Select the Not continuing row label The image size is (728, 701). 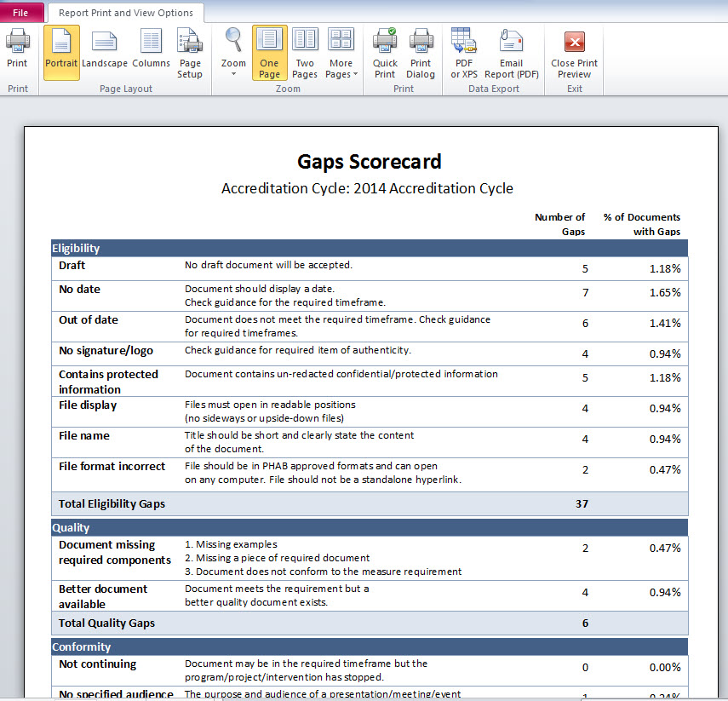point(98,664)
